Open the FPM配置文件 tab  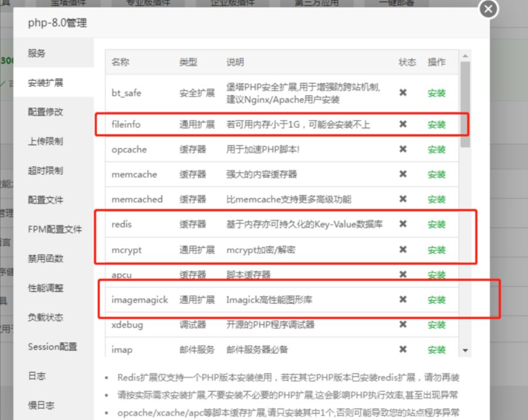[x=55, y=229]
